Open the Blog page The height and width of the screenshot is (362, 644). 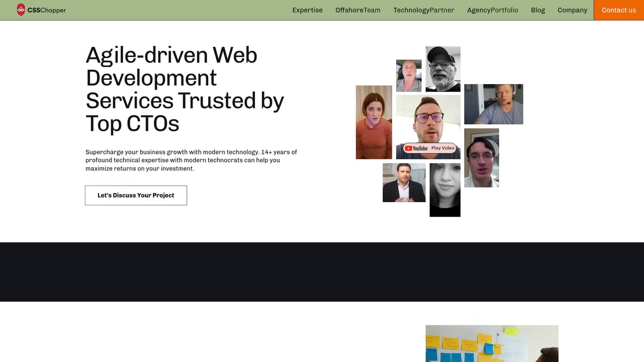(x=538, y=10)
